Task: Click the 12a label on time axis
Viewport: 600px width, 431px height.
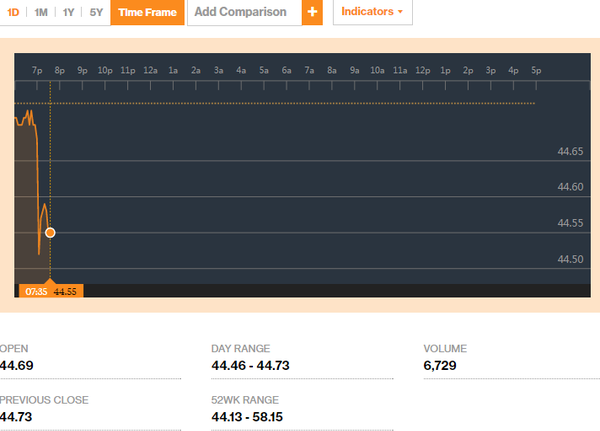Action: 150,71
